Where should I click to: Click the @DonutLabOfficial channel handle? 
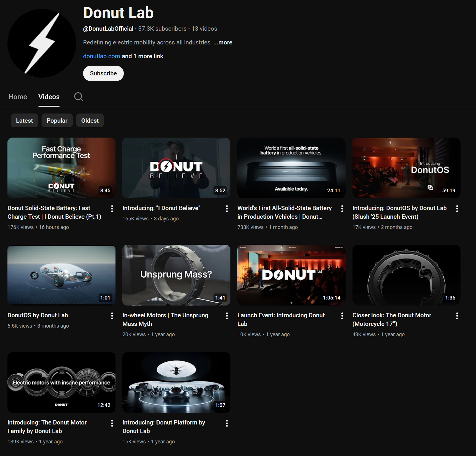point(108,29)
